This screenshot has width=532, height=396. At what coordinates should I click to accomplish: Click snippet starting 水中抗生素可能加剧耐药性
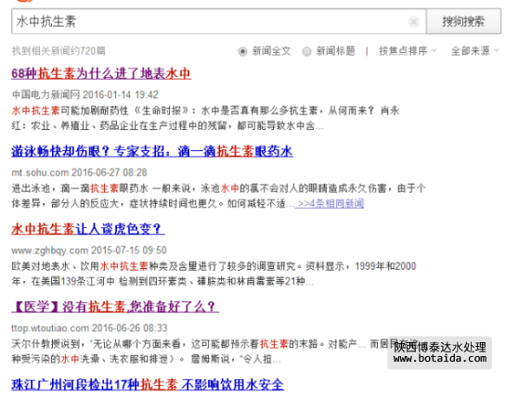[205, 119]
